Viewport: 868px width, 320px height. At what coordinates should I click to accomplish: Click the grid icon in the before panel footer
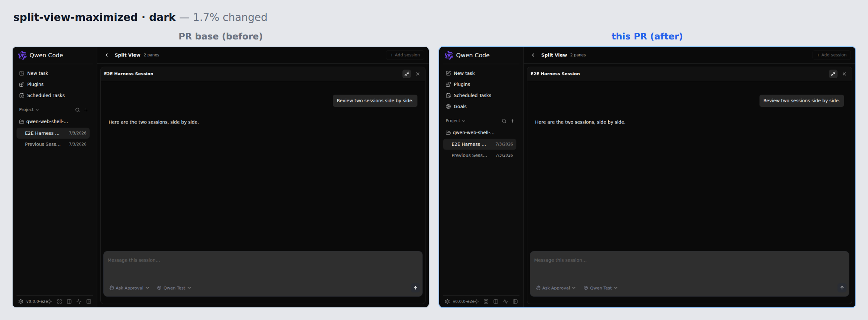click(59, 301)
